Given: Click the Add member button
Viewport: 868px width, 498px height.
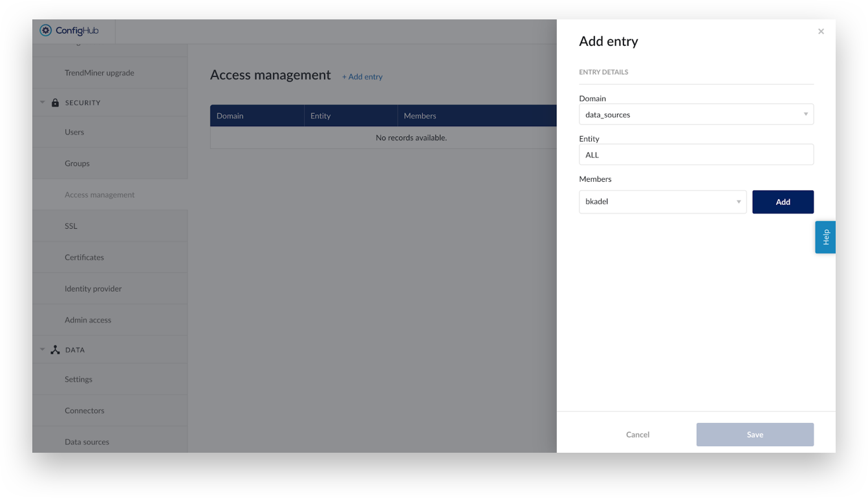Looking at the screenshot, I should click(x=783, y=202).
